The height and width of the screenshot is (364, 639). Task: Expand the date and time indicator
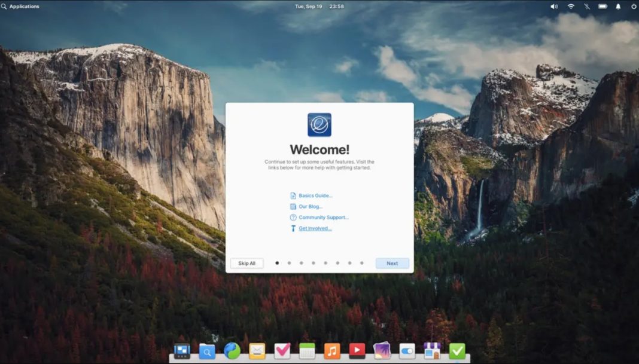coord(319,7)
